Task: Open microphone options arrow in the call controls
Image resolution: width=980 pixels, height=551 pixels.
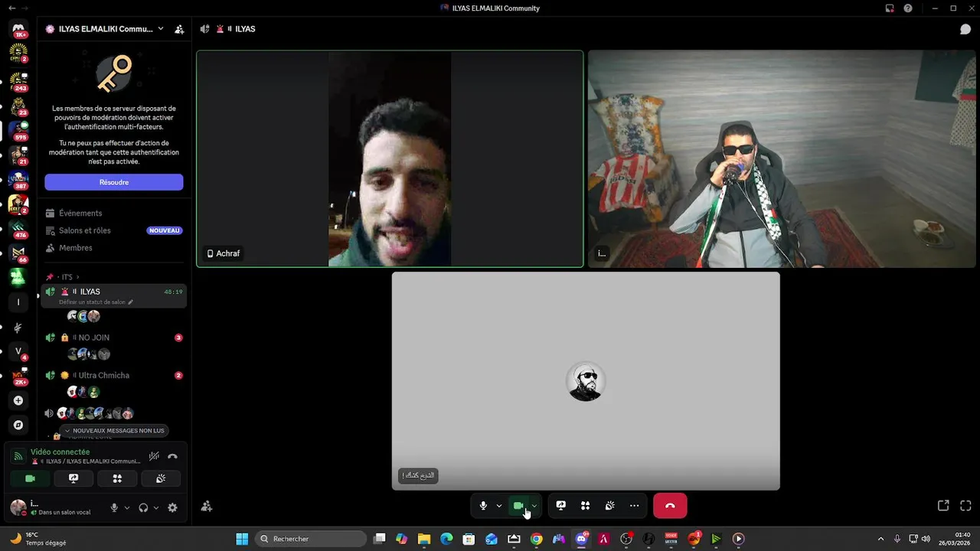Action: click(x=499, y=506)
